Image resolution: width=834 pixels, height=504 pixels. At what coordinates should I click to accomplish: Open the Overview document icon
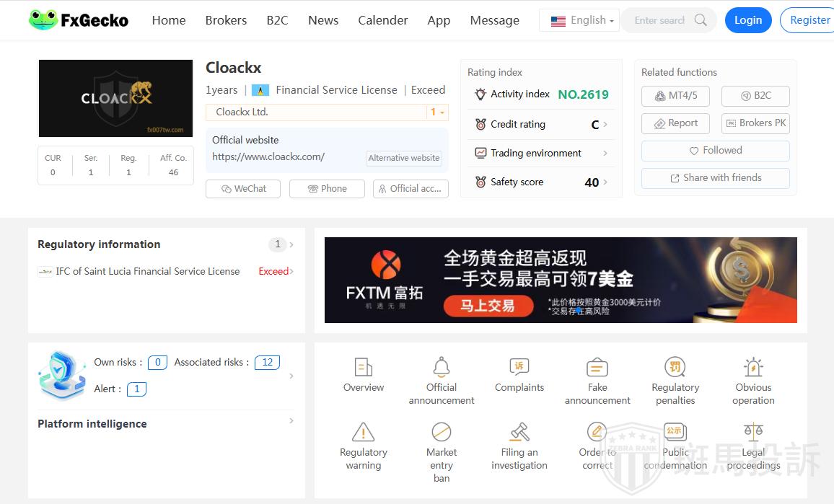(364, 367)
